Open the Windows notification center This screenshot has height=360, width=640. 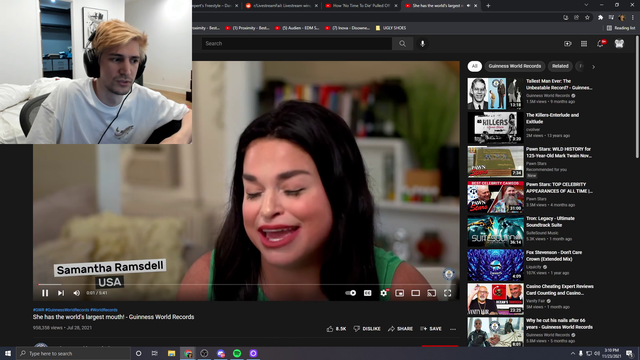click(x=630, y=353)
